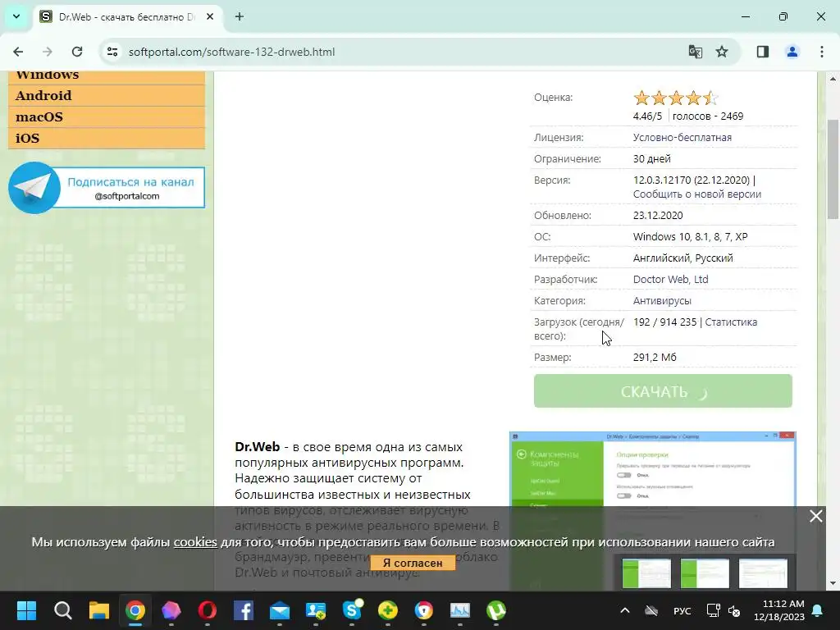Open Mail app from taskbar
The height and width of the screenshot is (630, 840).
click(x=280, y=610)
